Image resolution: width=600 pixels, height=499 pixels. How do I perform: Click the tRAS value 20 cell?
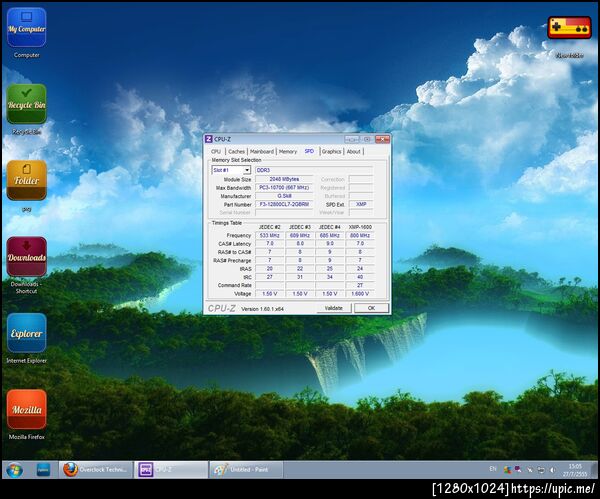coord(270,268)
